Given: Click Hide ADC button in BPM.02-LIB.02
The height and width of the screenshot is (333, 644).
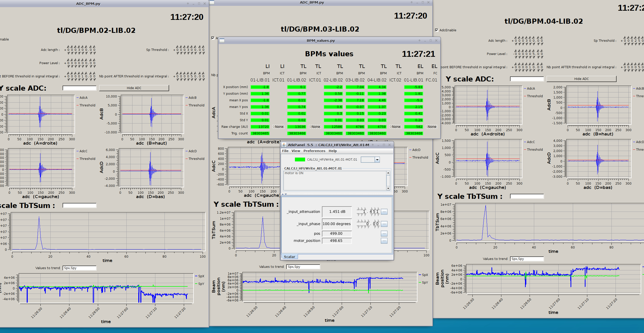Looking at the screenshot, I should (x=134, y=88).
